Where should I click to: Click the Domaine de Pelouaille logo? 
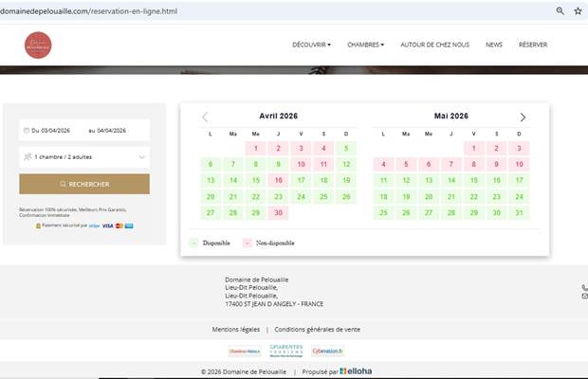tap(38, 45)
